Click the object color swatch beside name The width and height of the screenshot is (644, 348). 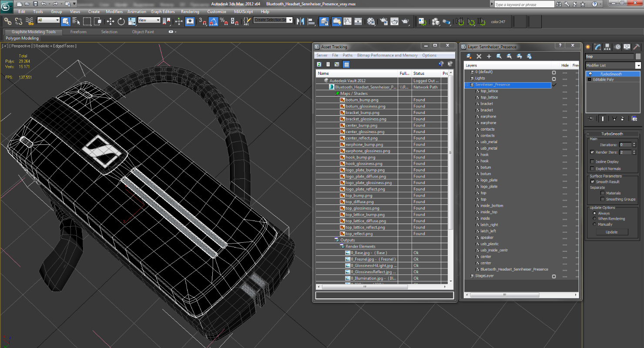click(x=638, y=57)
